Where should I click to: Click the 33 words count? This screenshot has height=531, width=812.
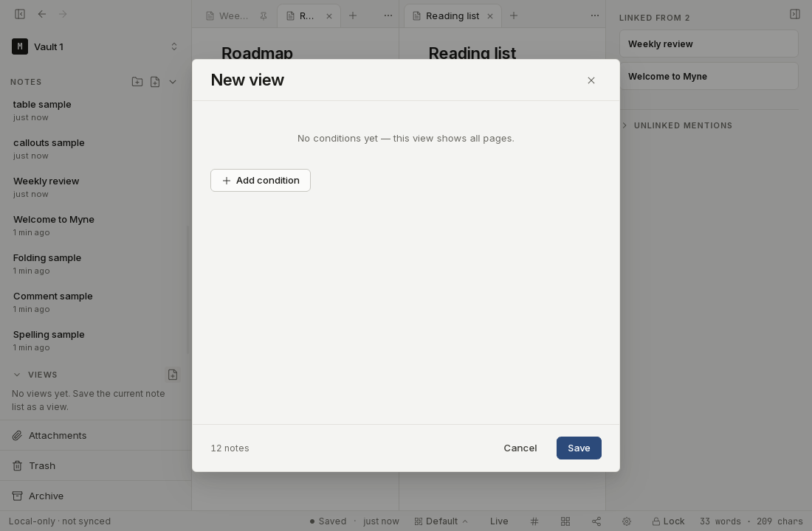coord(720,521)
